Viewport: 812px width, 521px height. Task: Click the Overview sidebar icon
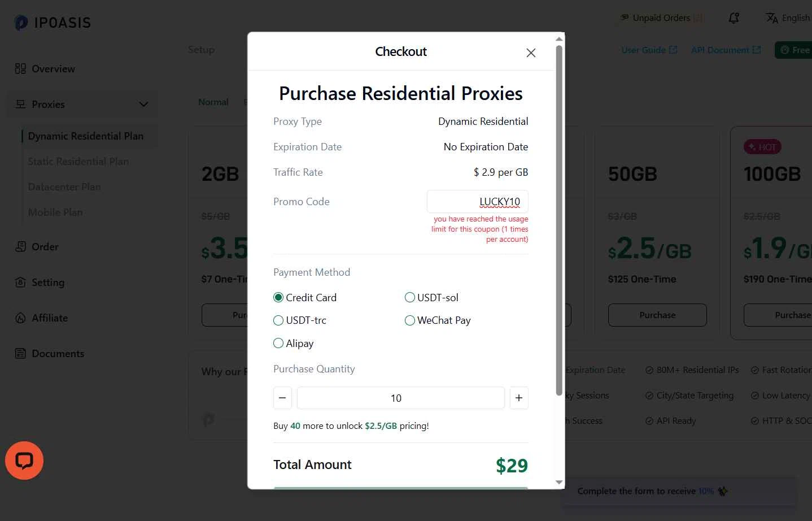coord(20,69)
